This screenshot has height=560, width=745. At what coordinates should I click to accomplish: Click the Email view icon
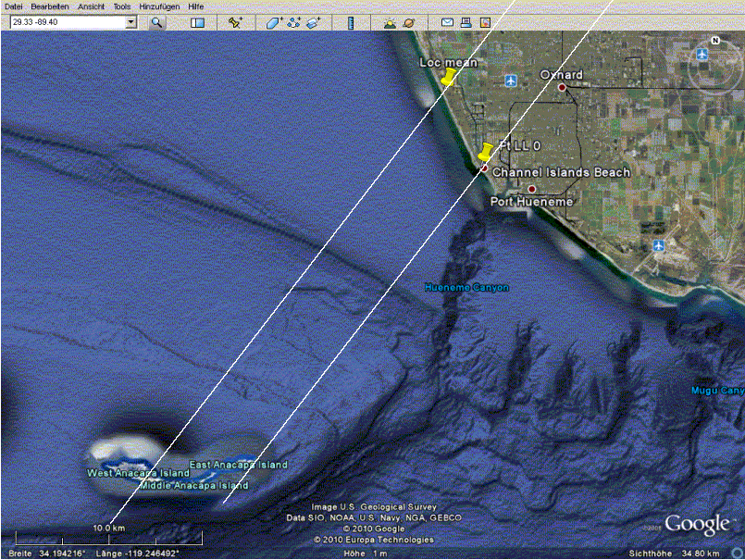pyautogui.click(x=447, y=22)
